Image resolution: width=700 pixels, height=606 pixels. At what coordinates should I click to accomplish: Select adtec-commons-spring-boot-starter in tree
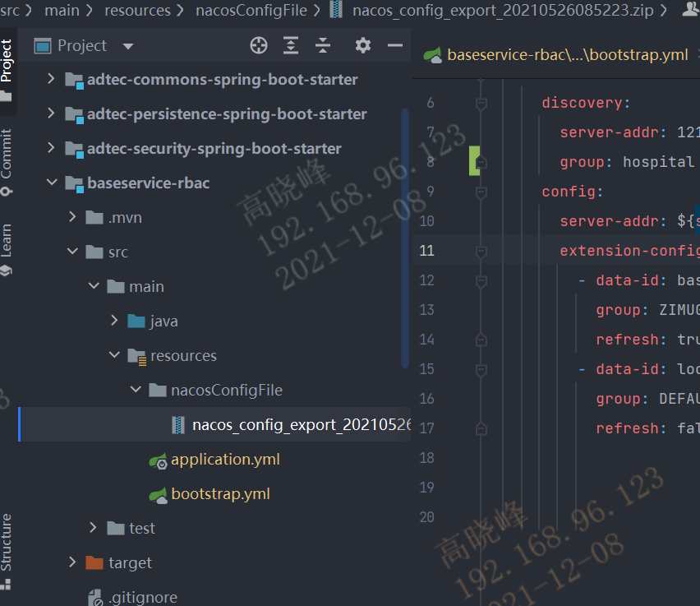tap(223, 80)
